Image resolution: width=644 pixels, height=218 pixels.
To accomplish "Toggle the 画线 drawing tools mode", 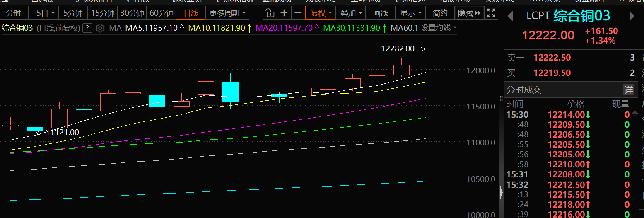I will 381,13.
